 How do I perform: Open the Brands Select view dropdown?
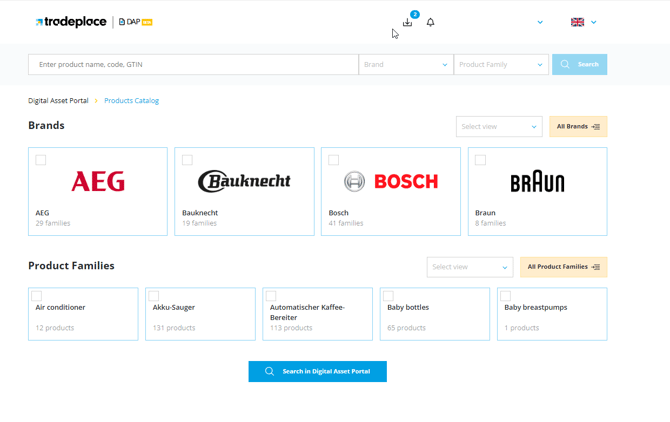[499, 126]
